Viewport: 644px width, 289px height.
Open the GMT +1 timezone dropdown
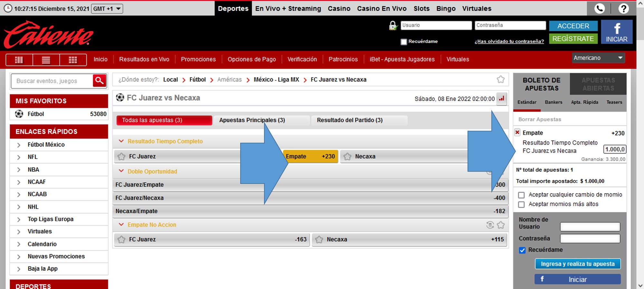(107, 9)
